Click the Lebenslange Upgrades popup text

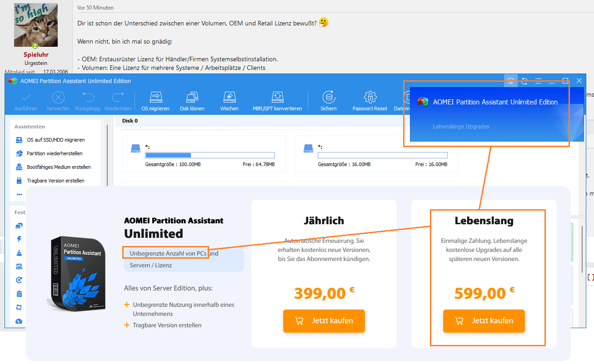pyautogui.click(x=461, y=127)
